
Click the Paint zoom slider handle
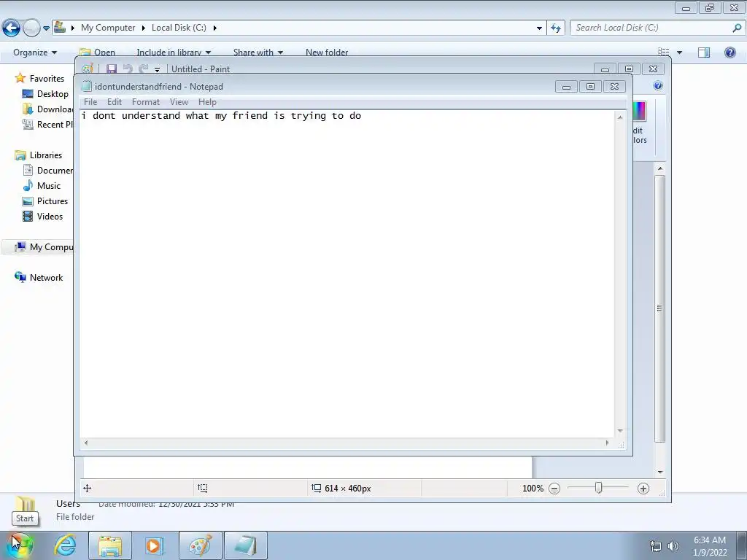[599, 488]
